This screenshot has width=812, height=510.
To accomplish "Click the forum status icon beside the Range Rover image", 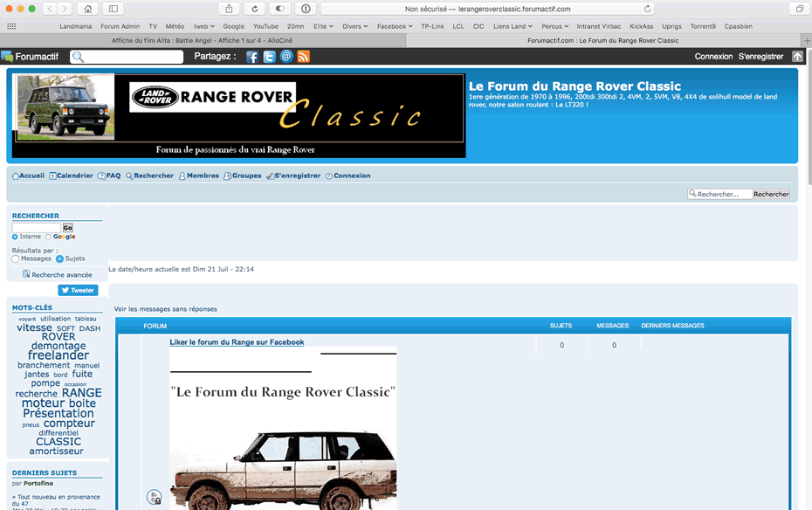I will tap(154, 497).
